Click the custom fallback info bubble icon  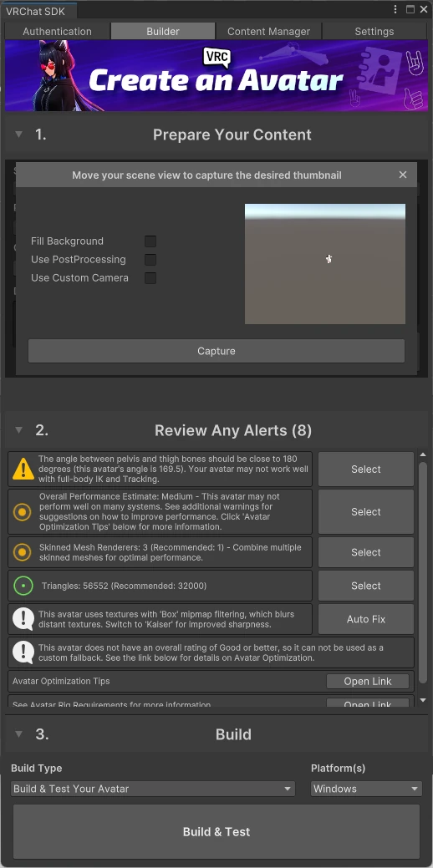[x=23, y=652]
